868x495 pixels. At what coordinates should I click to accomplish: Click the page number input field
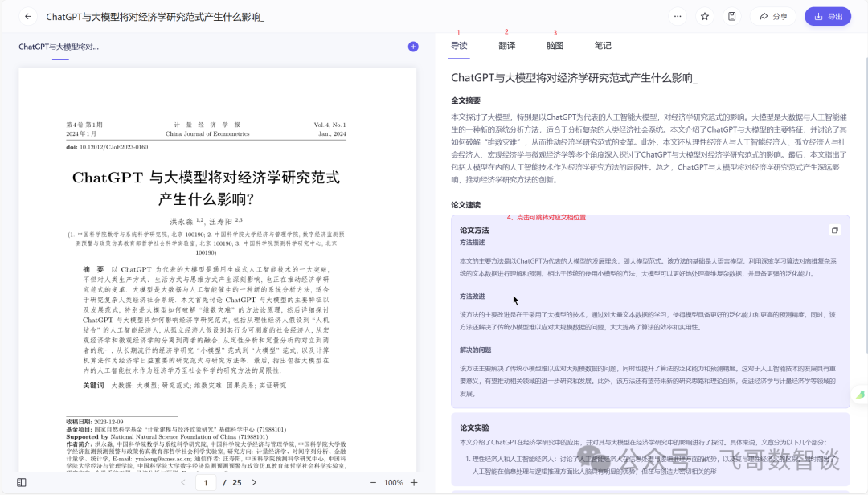coord(206,483)
